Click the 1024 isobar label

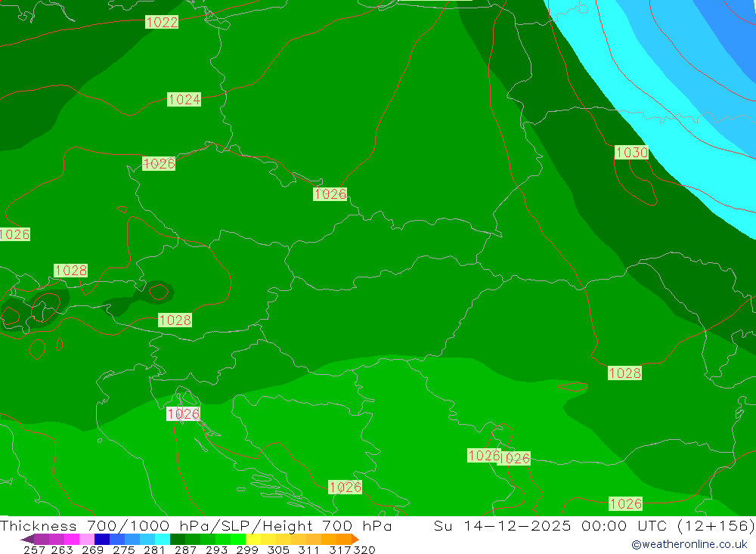(184, 99)
